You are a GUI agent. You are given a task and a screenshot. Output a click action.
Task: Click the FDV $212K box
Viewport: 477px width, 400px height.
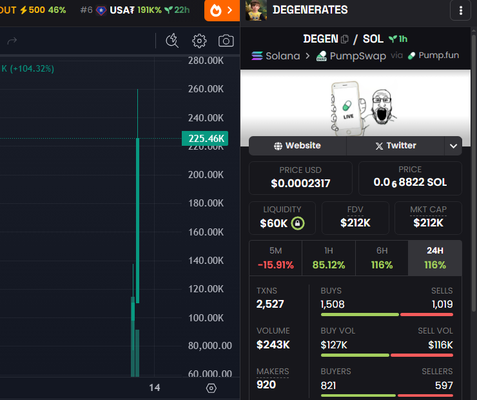coord(355,218)
